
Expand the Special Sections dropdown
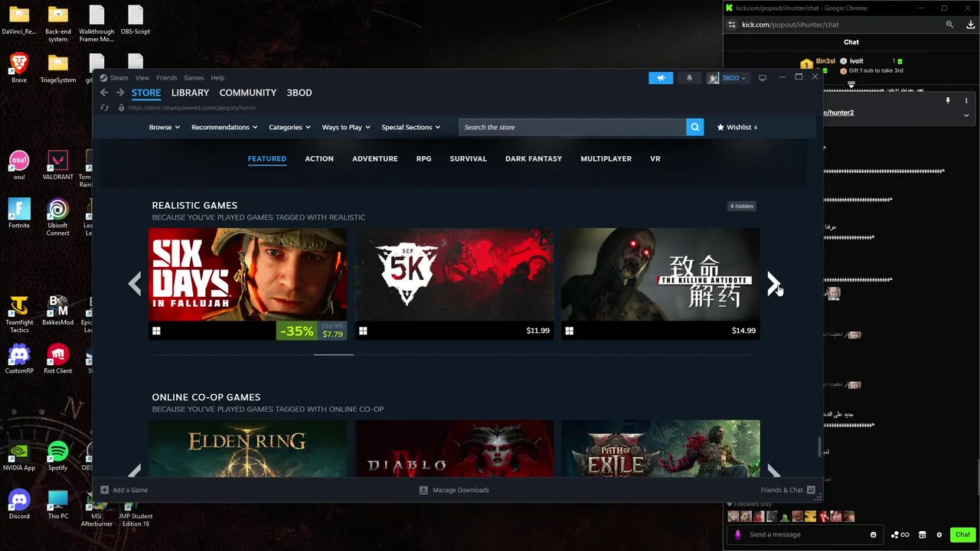[x=410, y=127]
